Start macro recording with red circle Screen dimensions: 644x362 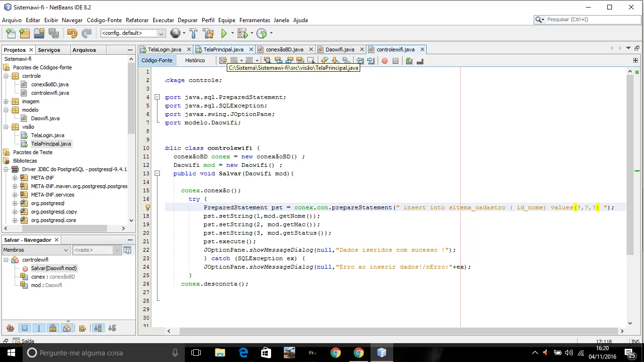[385, 61]
